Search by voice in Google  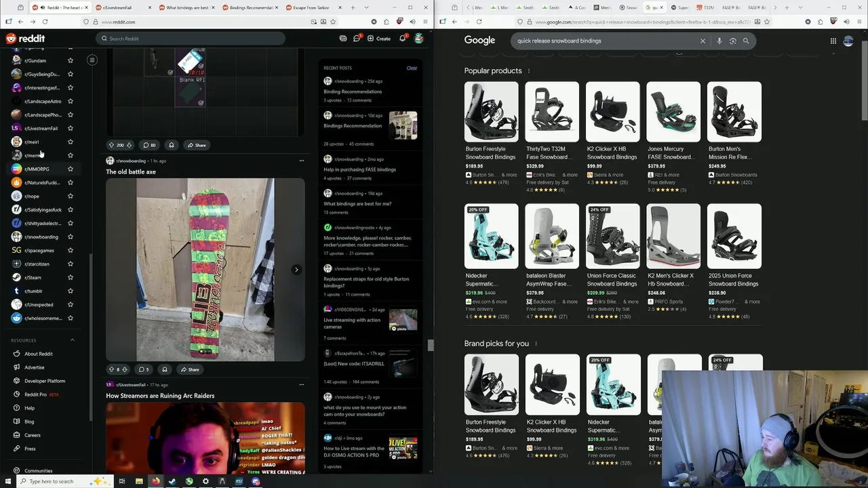(719, 41)
